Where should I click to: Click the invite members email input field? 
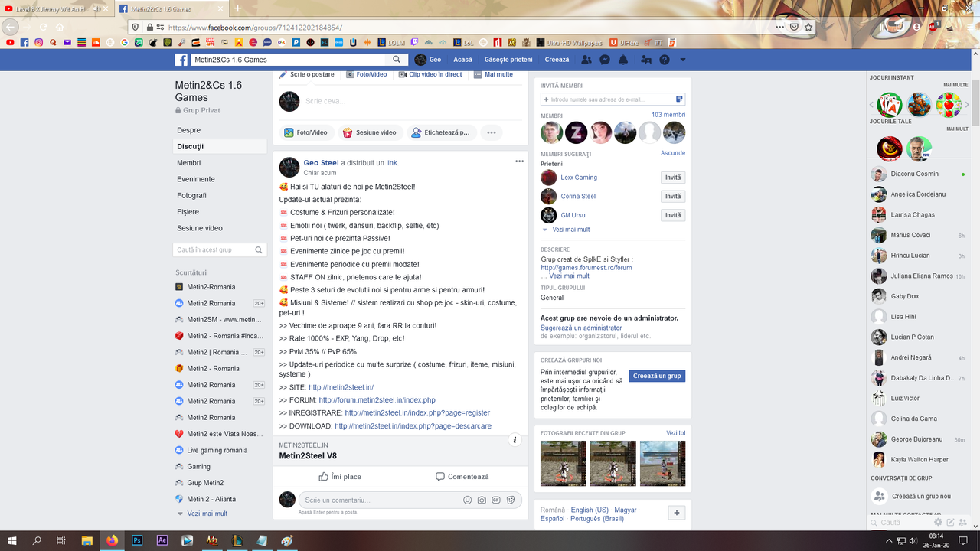[612, 99]
